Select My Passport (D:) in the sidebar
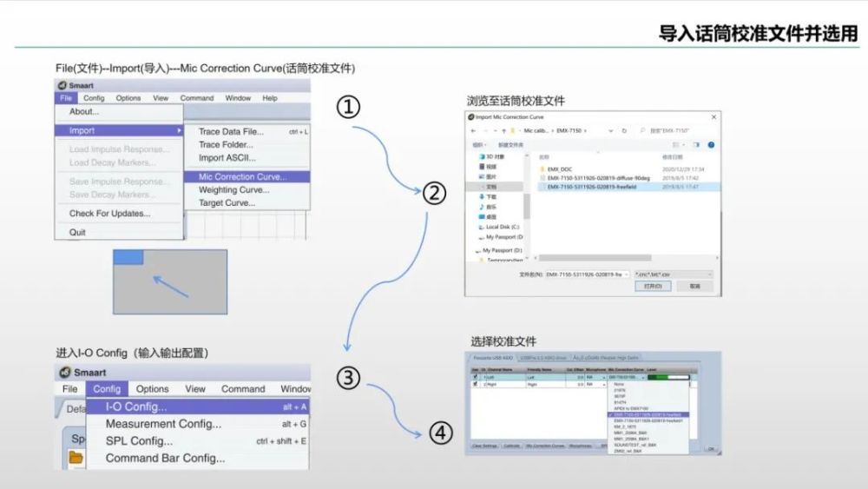 click(501, 250)
